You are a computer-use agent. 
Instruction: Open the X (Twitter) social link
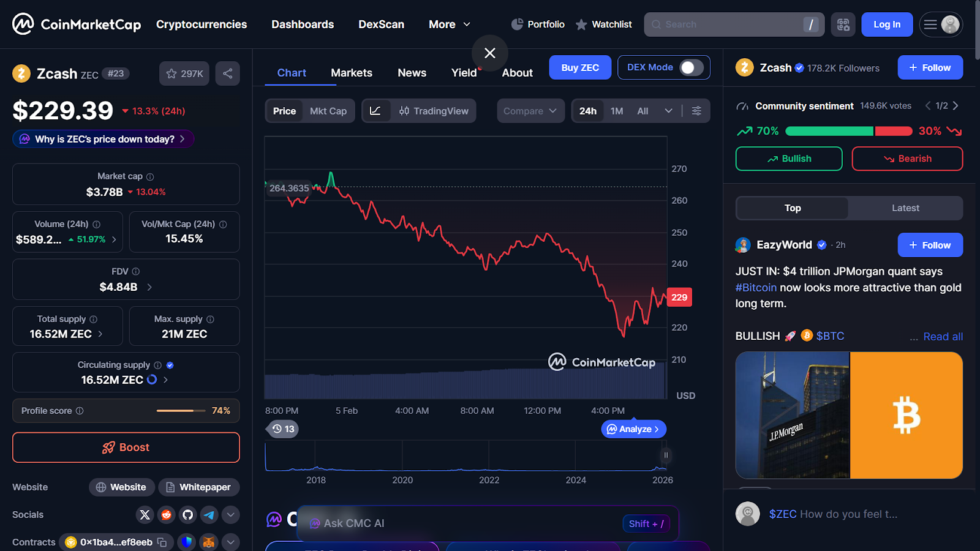point(145,515)
